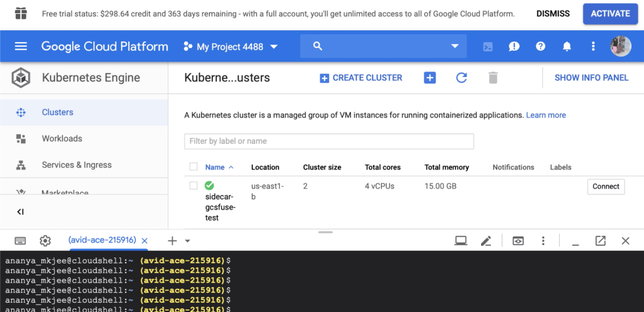
Task: Open Cloud Shell laptop session icon
Action: tap(461, 241)
